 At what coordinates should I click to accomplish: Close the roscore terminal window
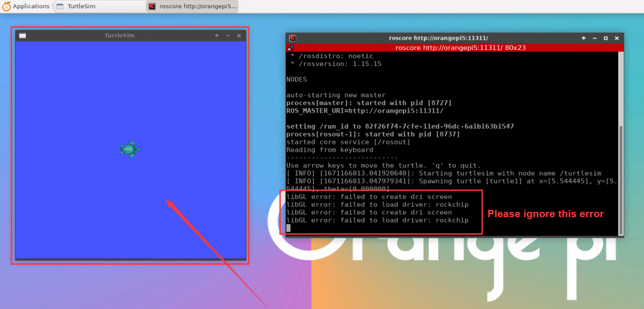[x=617, y=38]
